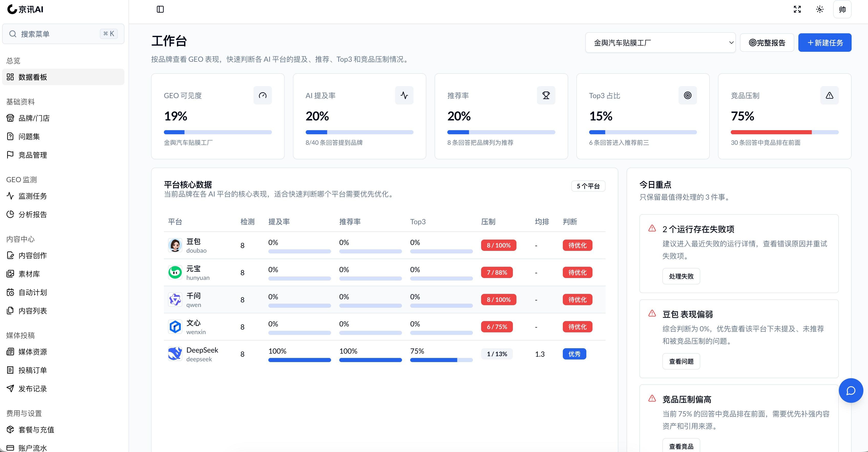
Task: Go to 问题集 page
Action: 63,137
